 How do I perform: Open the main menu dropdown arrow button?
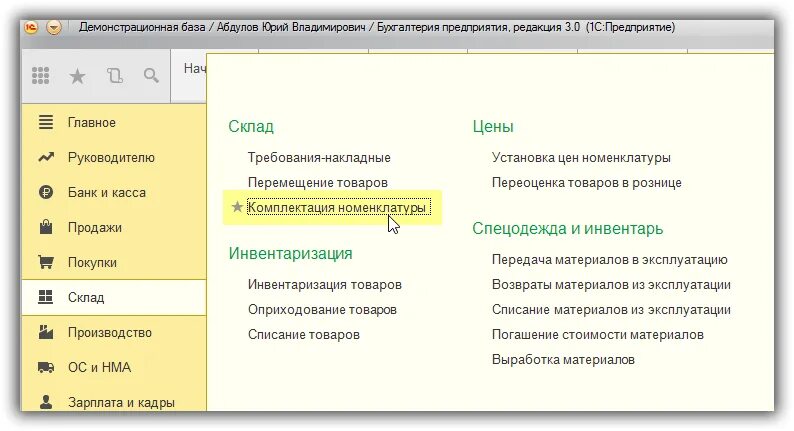[54, 27]
